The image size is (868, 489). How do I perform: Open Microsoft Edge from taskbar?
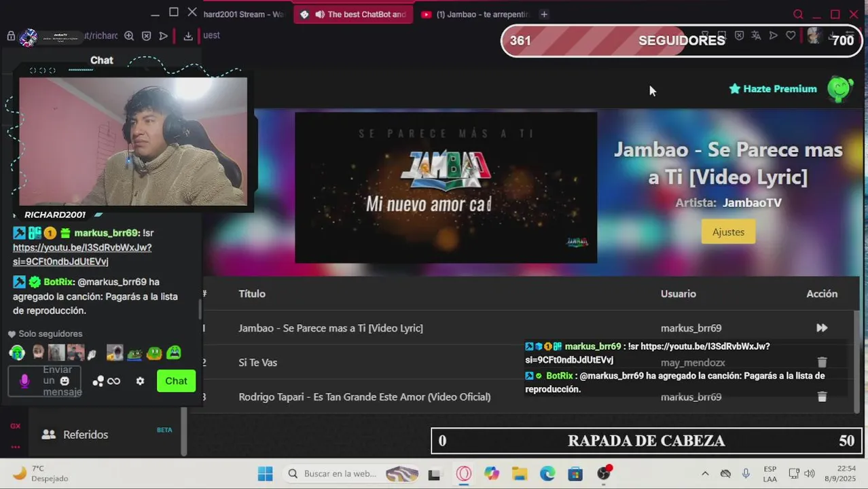tap(547, 473)
